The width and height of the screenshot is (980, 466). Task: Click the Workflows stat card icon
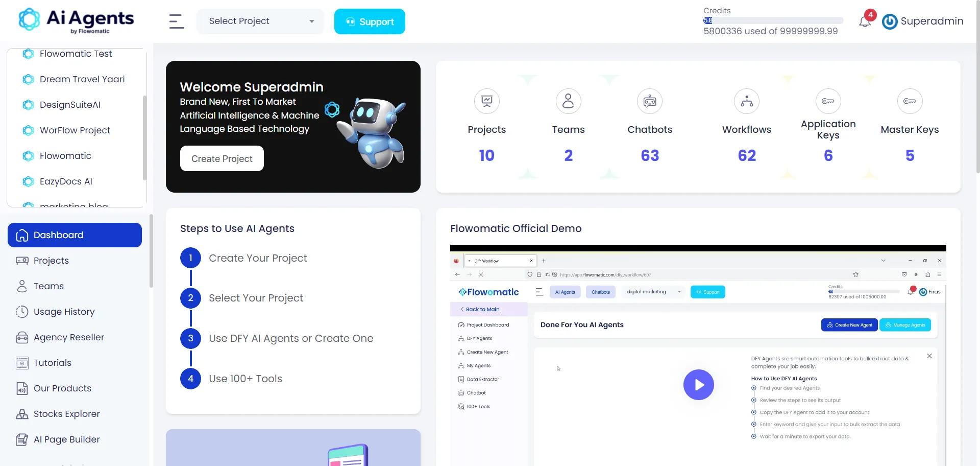[747, 101]
